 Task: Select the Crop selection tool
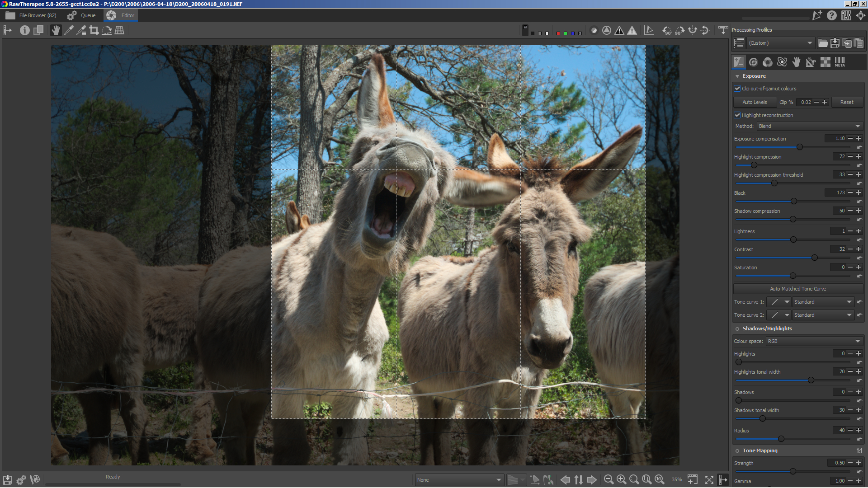tap(94, 30)
